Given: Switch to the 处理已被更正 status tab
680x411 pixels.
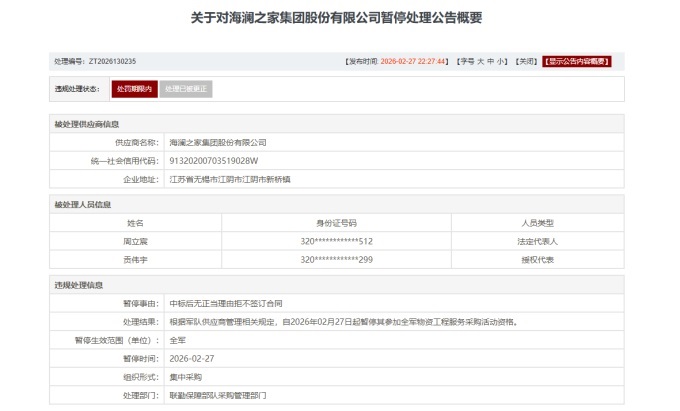Looking at the screenshot, I should pyautogui.click(x=186, y=89).
